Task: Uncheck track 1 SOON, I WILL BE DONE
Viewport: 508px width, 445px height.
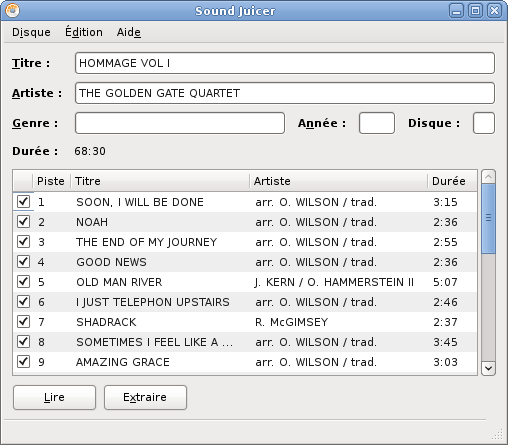Action: [23, 202]
